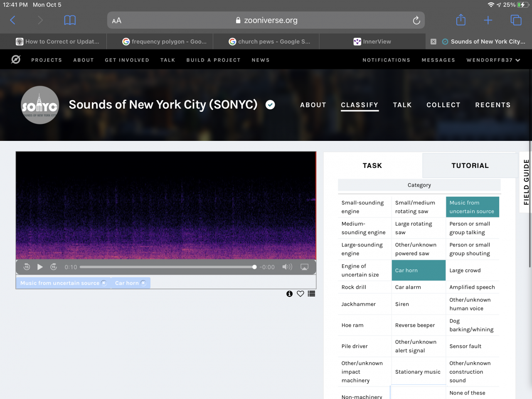
Task: Switch to the Tutorial tab
Action: [x=470, y=165]
